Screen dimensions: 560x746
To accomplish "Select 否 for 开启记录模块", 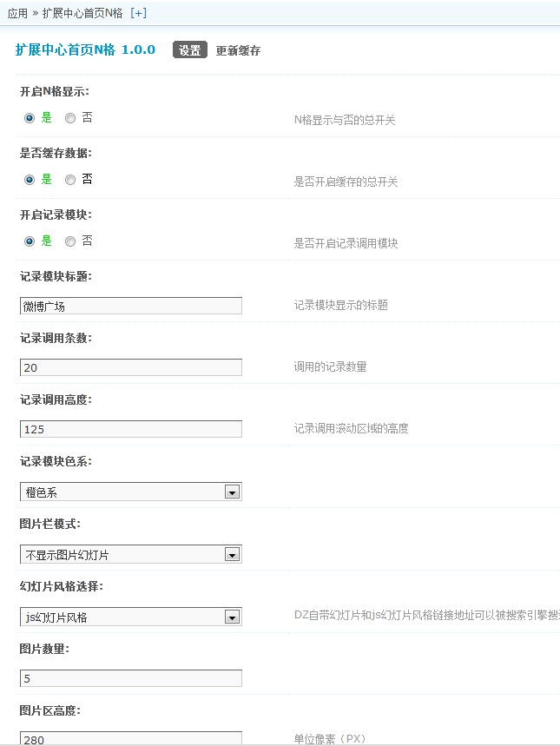I will pyautogui.click(x=70, y=241).
